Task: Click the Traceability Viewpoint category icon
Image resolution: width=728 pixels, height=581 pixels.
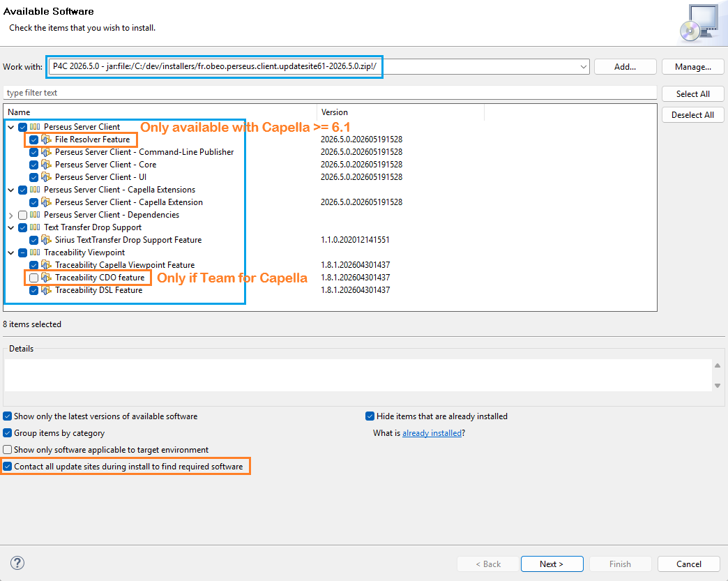Action: (x=35, y=252)
